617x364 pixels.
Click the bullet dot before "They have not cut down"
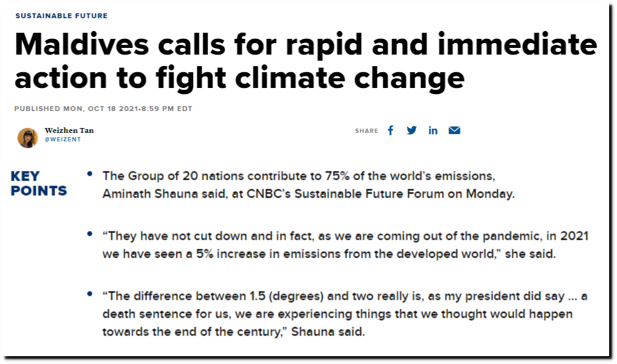pos(90,234)
